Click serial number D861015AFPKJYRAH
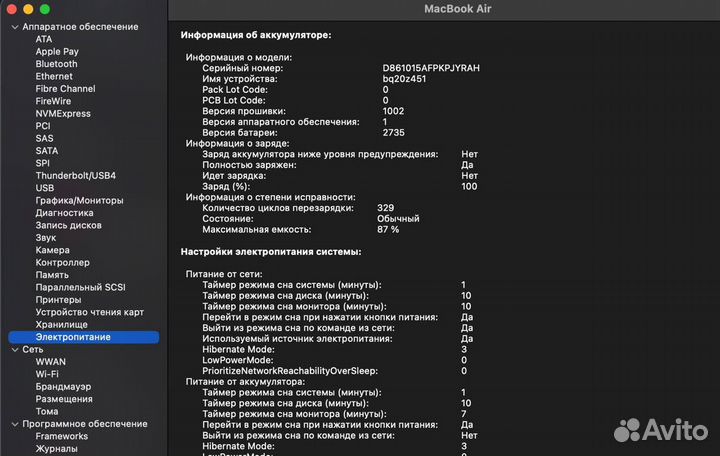 [x=431, y=68]
